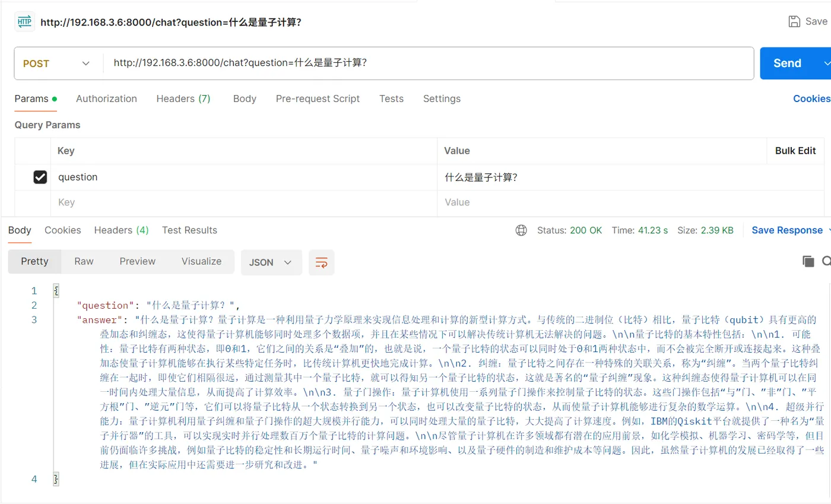
Task: Copy the response with the copy icon
Action: click(x=808, y=261)
